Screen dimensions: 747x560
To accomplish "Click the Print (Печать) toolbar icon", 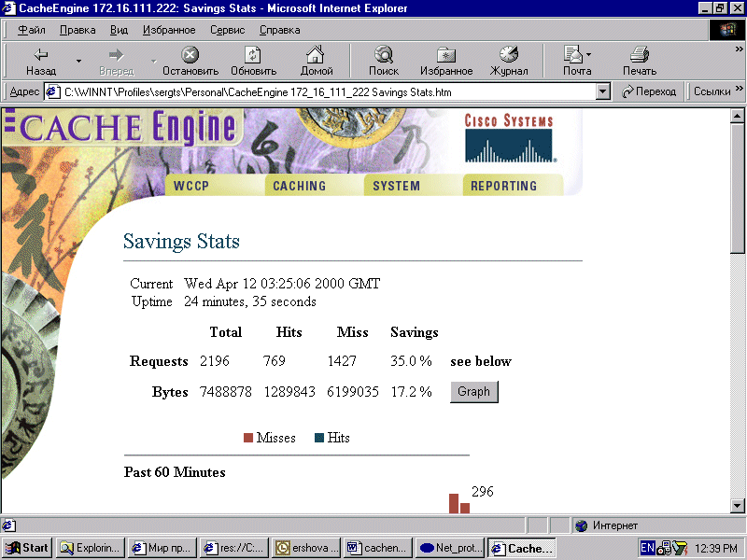I will [640, 55].
